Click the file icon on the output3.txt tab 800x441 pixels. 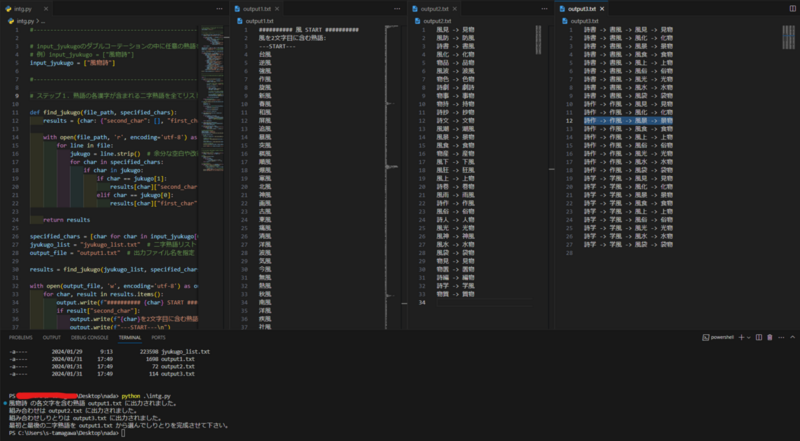point(562,9)
